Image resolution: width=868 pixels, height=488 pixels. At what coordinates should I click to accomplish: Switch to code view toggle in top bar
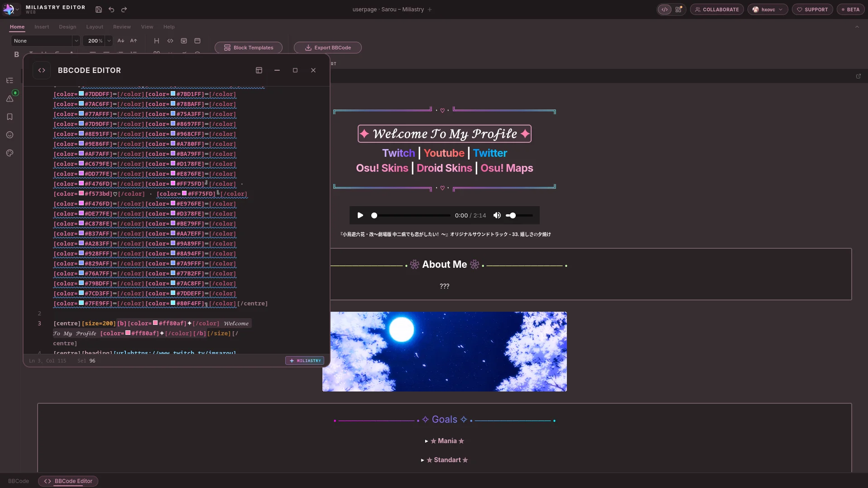(x=665, y=10)
